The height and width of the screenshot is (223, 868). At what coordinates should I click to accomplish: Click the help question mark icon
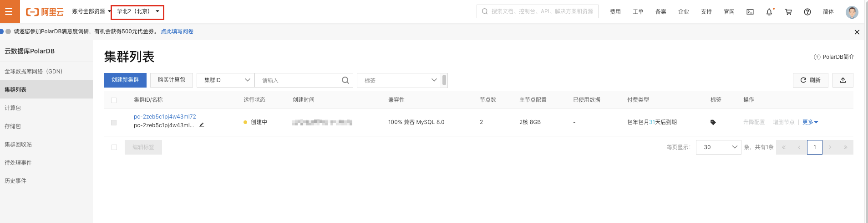(807, 12)
